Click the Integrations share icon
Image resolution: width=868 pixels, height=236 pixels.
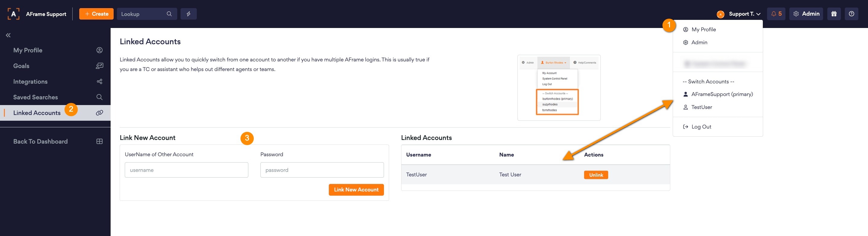point(99,82)
